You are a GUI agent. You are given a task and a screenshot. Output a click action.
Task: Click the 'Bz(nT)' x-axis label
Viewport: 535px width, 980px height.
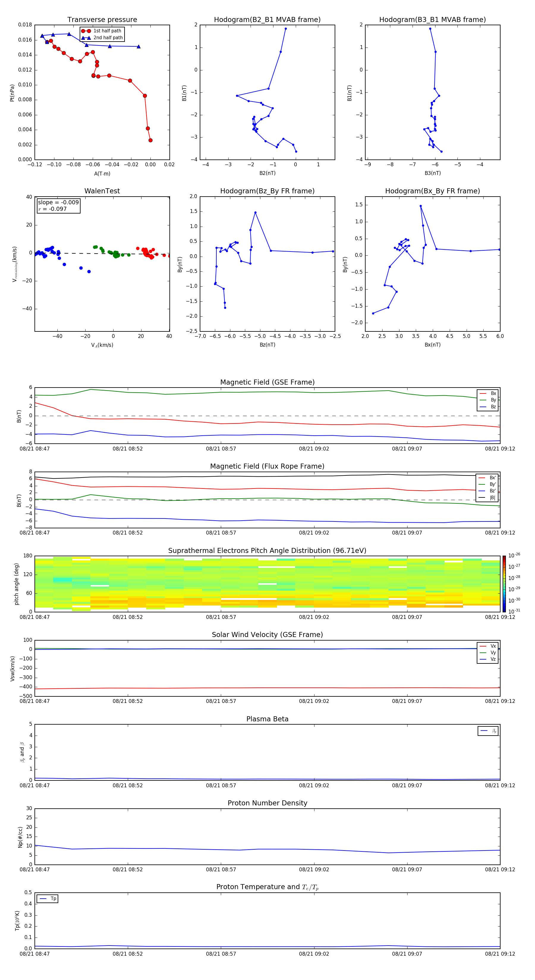coord(267,345)
